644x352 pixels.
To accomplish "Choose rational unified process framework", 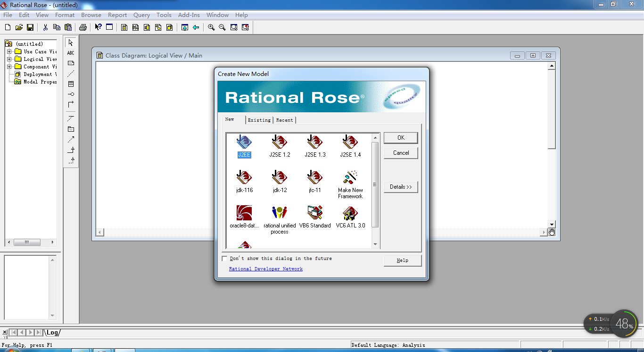I will [x=280, y=220].
